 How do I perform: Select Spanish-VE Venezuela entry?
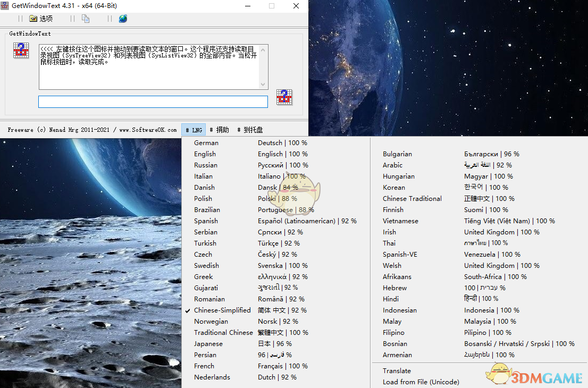(479, 255)
